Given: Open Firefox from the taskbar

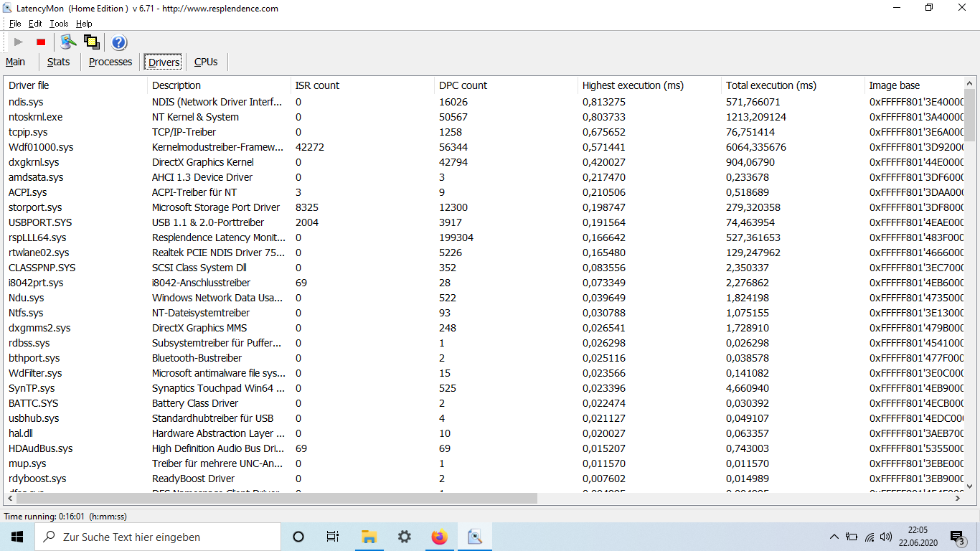Looking at the screenshot, I should [439, 537].
